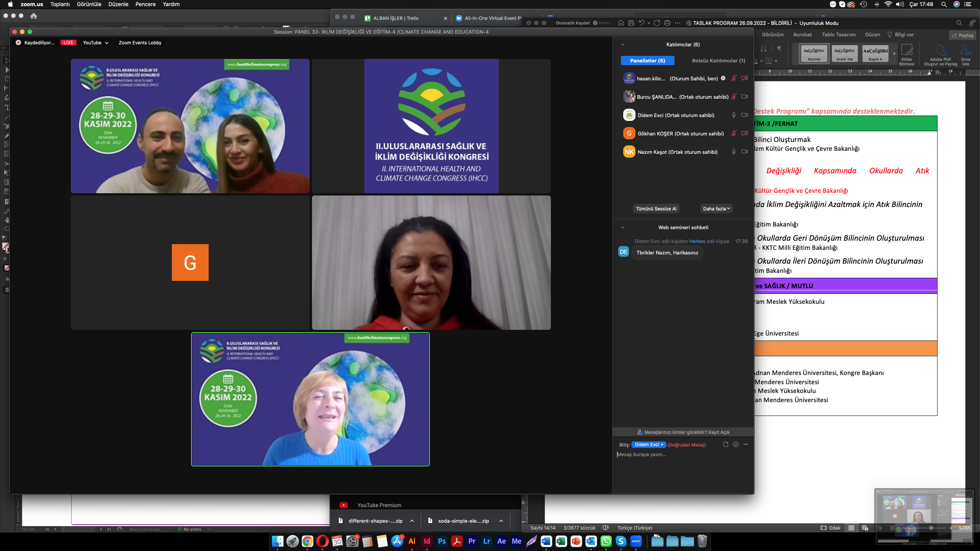Viewport: 980px width, 551px height.
Task: Click İmza İste icon
Action: 965,55
